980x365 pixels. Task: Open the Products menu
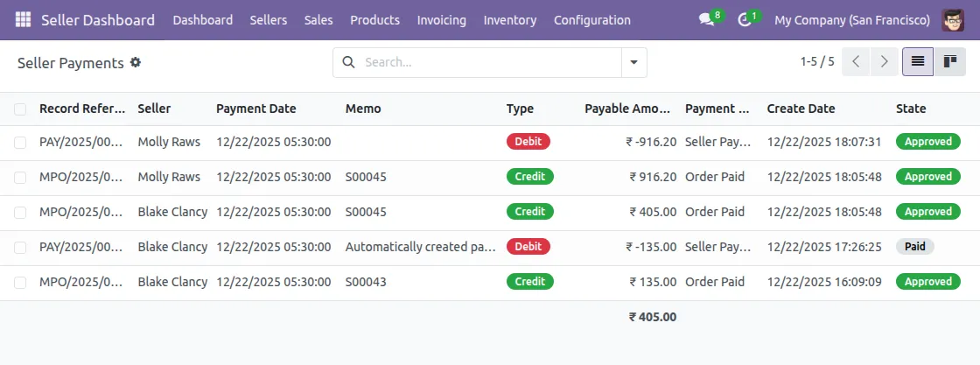375,20
